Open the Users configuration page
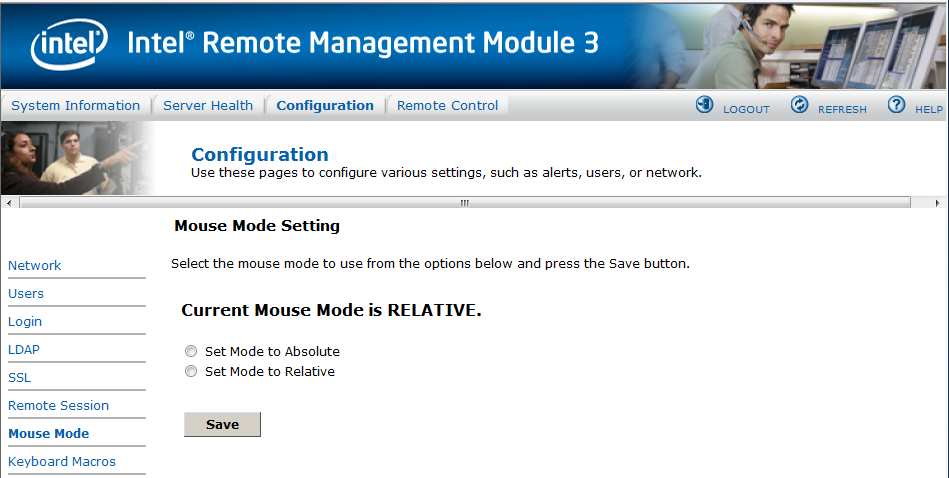Image resolution: width=949 pixels, height=478 pixels. (x=26, y=293)
